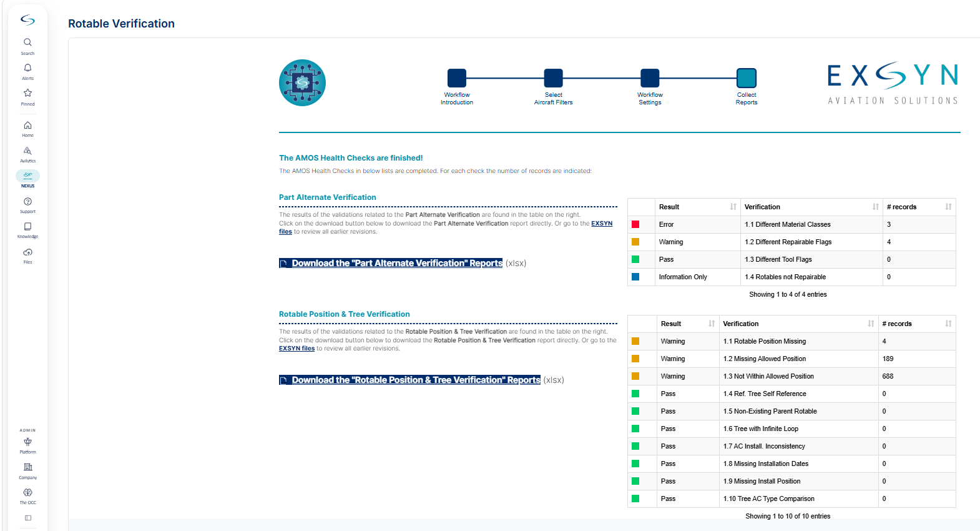Click the EXSYN Aviation Solutions logo
This screenshot has height=531, width=980.
pyautogui.click(x=893, y=83)
